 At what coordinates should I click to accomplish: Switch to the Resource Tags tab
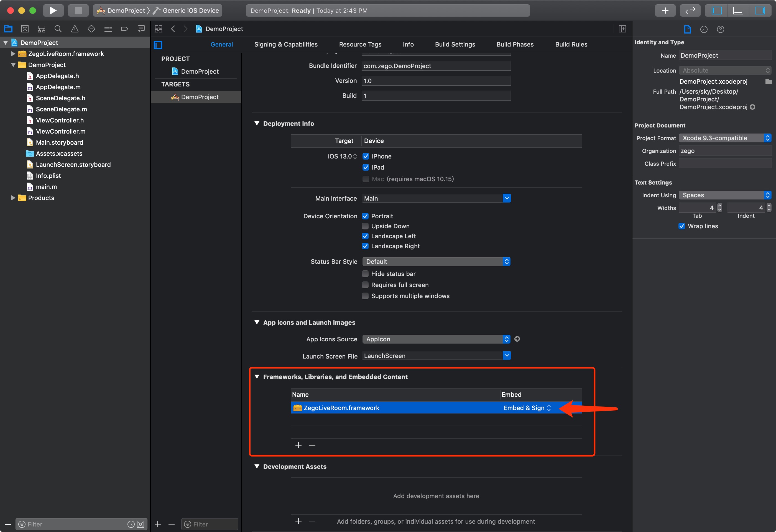tap(360, 44)
